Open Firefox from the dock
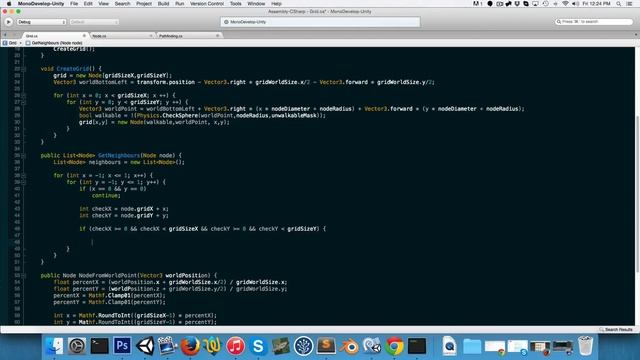This screenshot has height=360, width=640. 190,346
